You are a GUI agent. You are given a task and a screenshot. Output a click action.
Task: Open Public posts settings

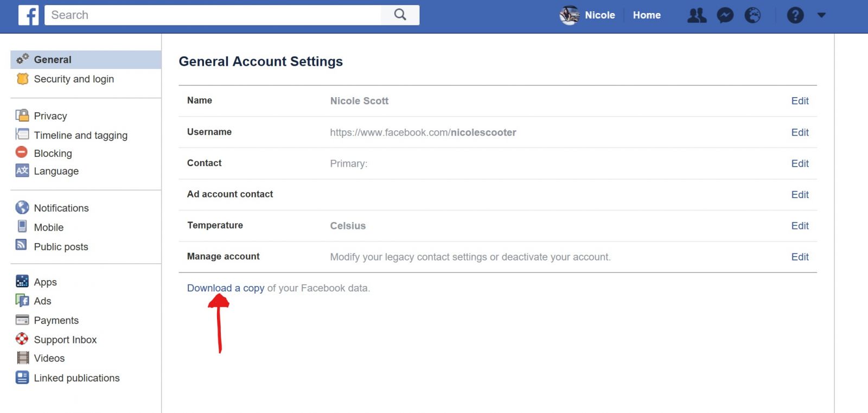[61, 247]
